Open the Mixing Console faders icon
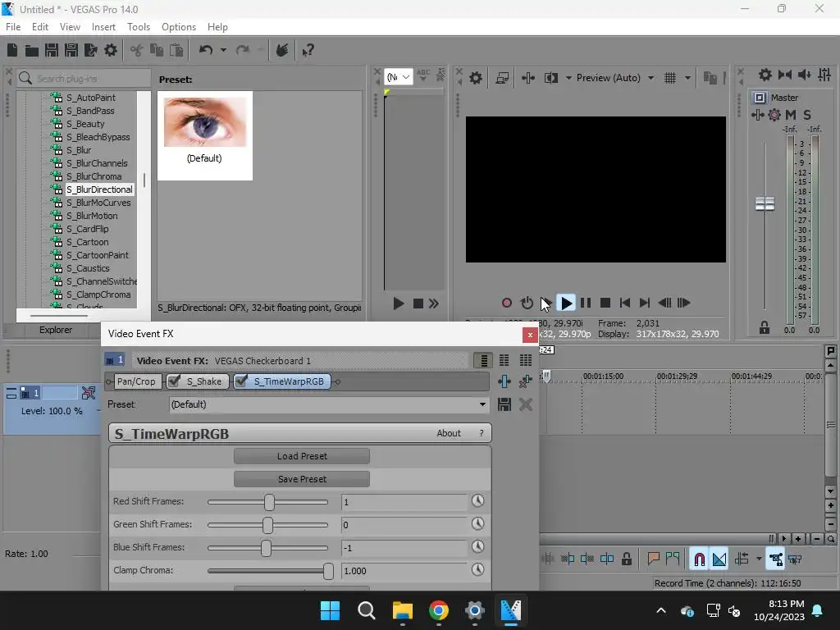 click(824, 75)
